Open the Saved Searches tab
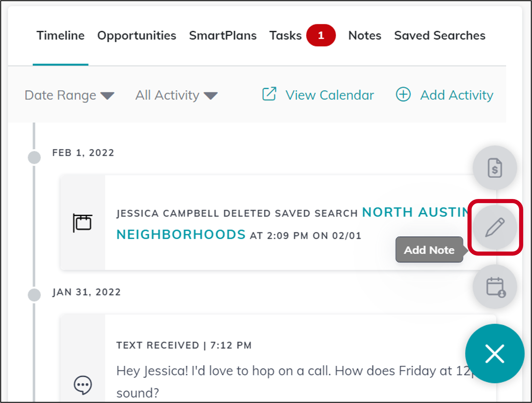The image size is (532, 403). tap(440, 36)
